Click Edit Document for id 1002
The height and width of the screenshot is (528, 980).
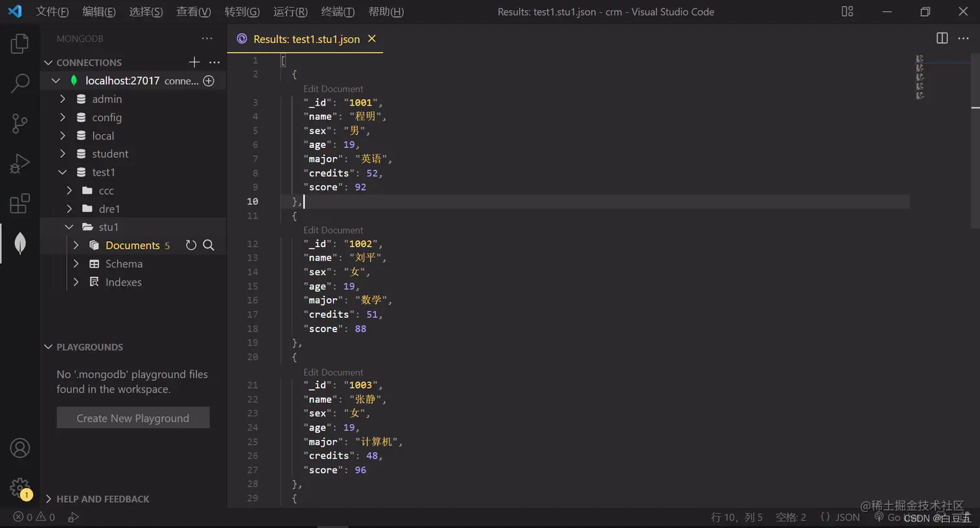pos(333,230)
